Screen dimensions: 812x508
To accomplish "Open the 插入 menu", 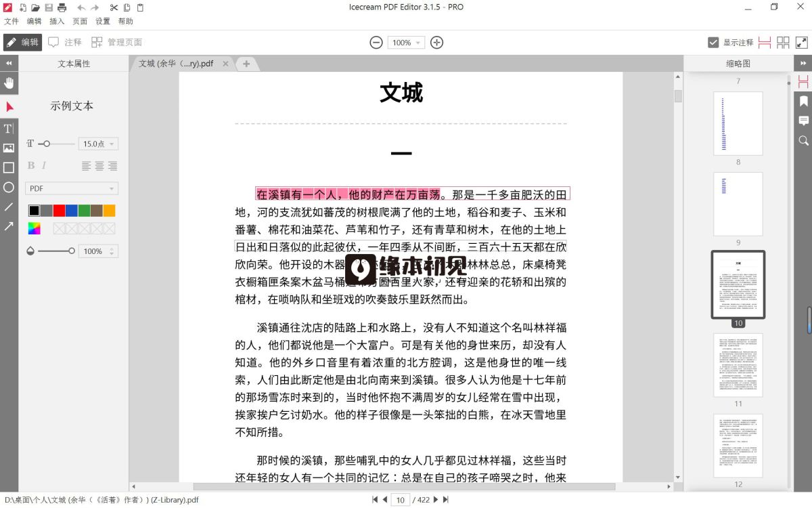I will 57,22.
